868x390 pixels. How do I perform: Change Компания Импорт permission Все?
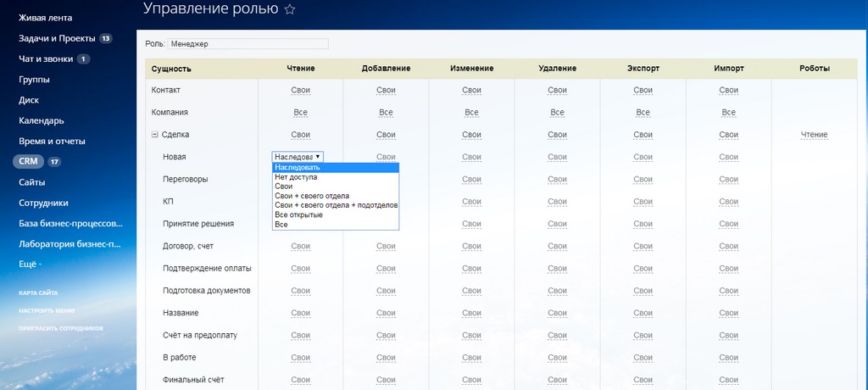tap(728, 113)
